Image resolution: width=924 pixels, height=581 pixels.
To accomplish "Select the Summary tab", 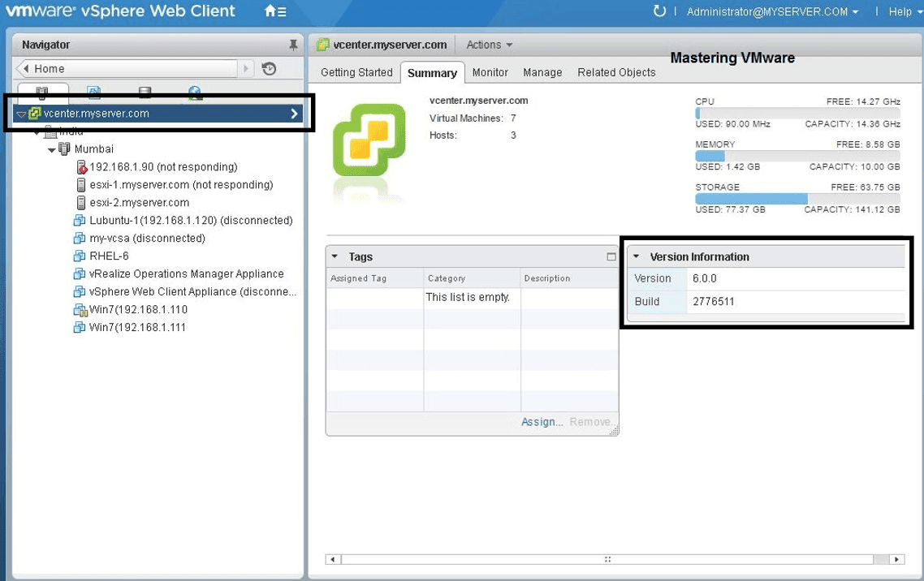I will [432, 73].
